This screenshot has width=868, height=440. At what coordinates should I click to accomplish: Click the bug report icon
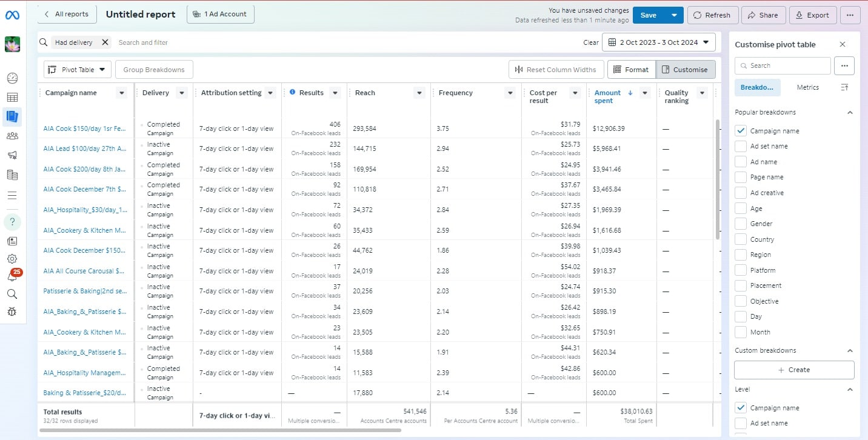(x=12, y=312)
